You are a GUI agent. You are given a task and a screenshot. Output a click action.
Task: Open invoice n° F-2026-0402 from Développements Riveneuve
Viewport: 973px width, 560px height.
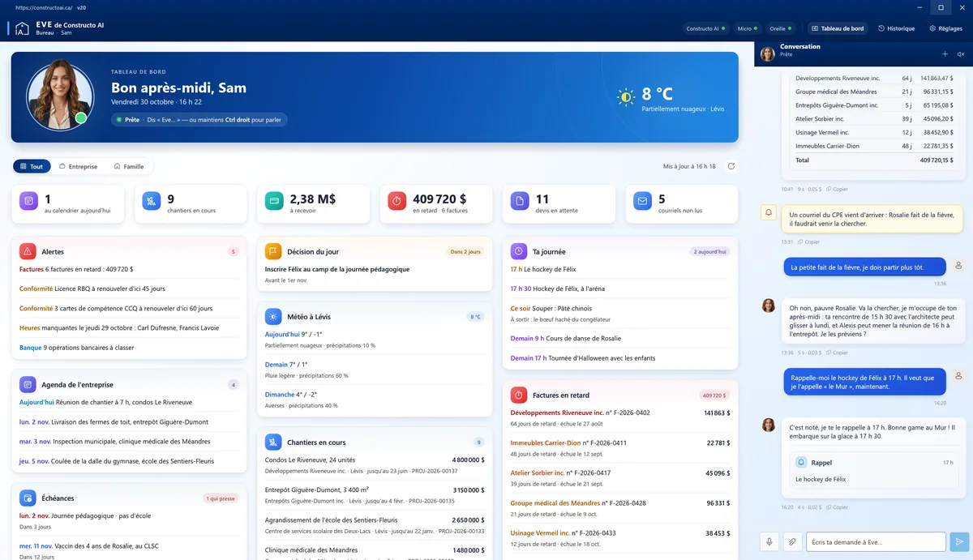620,417
